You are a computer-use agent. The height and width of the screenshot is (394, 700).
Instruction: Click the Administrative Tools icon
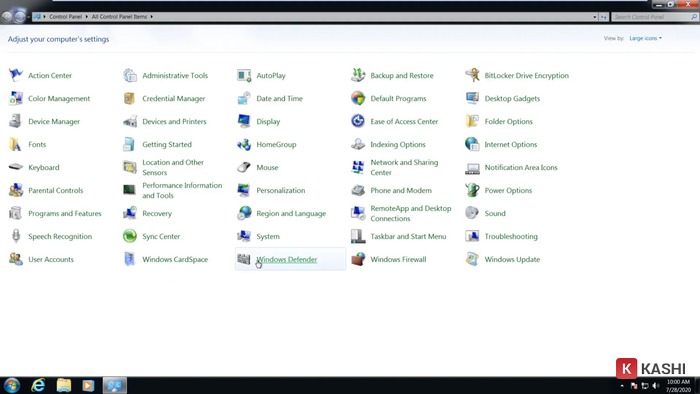pyautogui.click(x=130, y=75)
